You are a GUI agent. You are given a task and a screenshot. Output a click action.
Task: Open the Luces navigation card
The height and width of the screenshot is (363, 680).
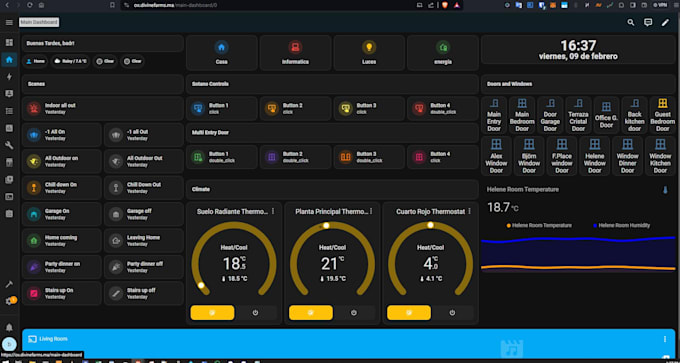pos(369,53)
